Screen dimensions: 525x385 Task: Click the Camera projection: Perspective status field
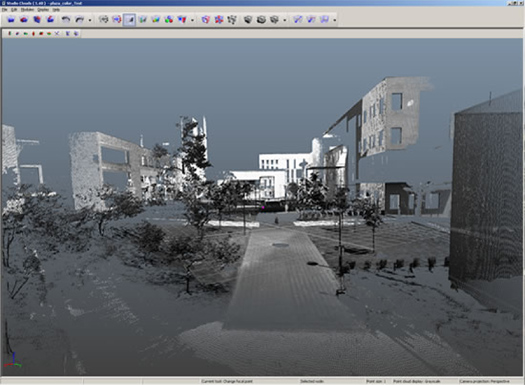click(x=484, y=381)
